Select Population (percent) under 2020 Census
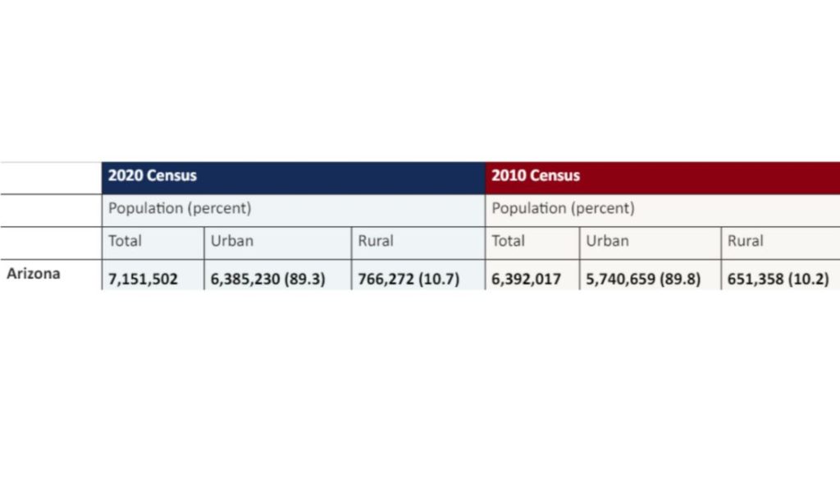The width and height of the screenshot is (840, 504). (x=180, y=208)
